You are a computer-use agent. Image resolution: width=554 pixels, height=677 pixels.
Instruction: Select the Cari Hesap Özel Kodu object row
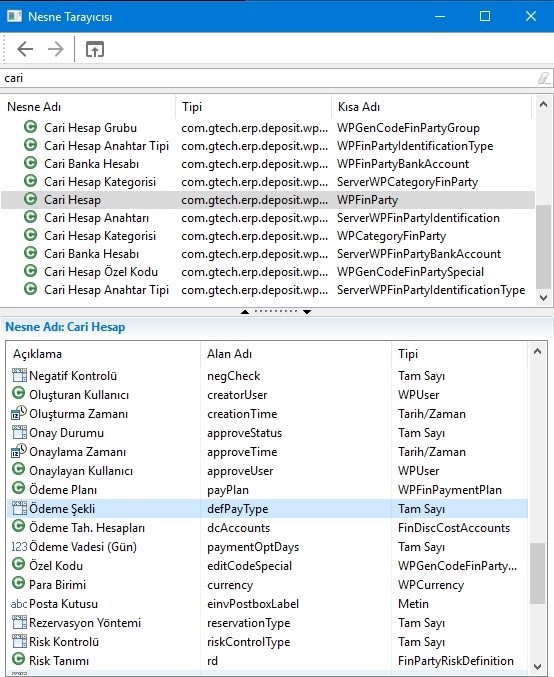tap(268, 272)
